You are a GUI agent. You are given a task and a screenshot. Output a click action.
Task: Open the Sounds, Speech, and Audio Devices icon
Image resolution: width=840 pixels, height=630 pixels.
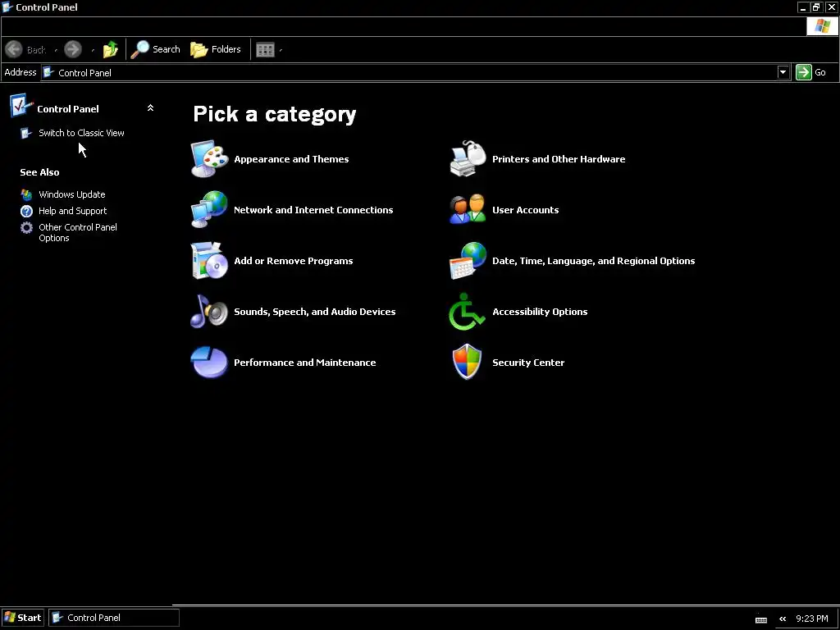tap(209, 311)
